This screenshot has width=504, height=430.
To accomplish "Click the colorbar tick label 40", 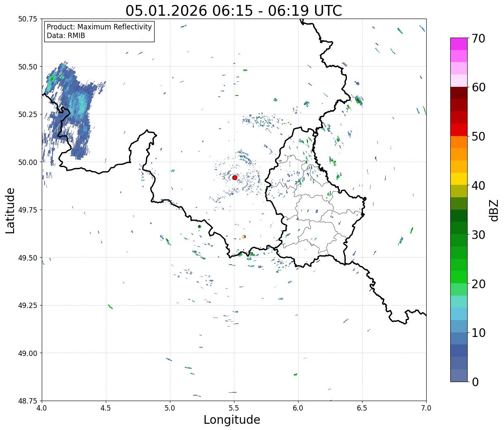I will (x=478, y=186).
